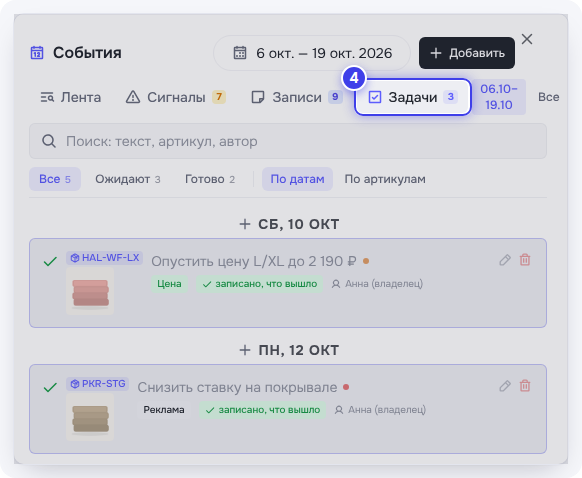Image resolution: width=582 pixels, height=478 pixels.
Task: Click the calendar icon in the date range
Action: click(x=240, y=53)
